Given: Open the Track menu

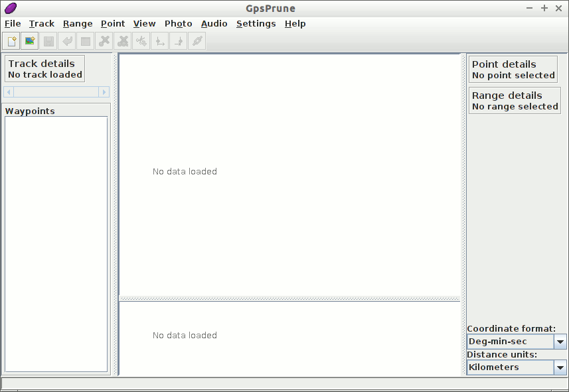Looking at the screenshot, I should click(42, 24).
